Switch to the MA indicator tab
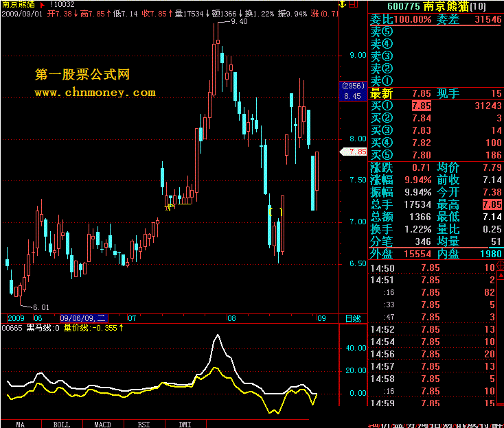 [x=21, y=424]
